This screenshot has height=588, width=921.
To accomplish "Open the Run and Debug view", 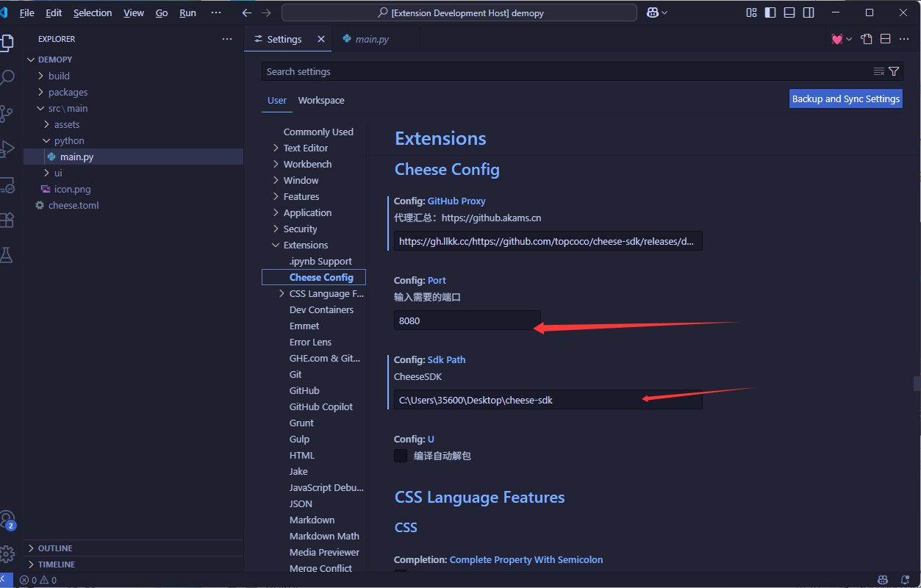I will (x=7, y=148).
